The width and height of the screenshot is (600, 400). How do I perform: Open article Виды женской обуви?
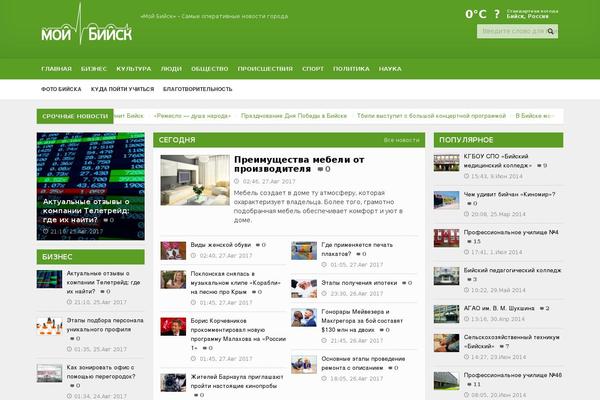[x=221, y=245]
